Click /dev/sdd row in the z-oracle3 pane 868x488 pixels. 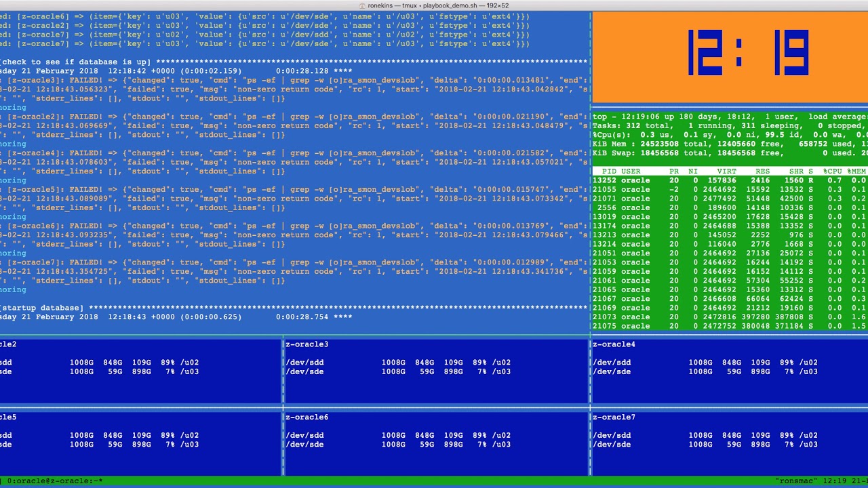click(x=398, y=363)
